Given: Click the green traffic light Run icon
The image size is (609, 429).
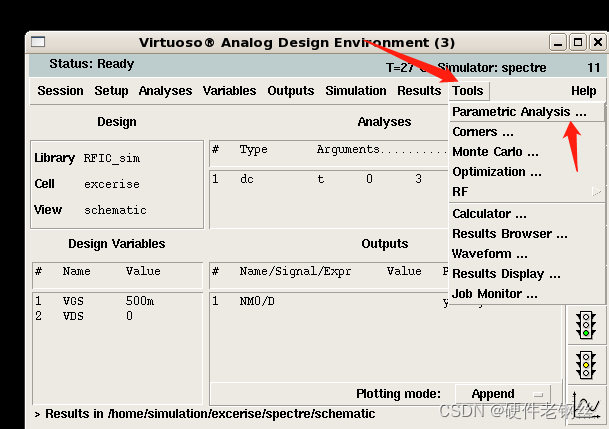Looking at the screenshot, I should click(x=586, y=325).
